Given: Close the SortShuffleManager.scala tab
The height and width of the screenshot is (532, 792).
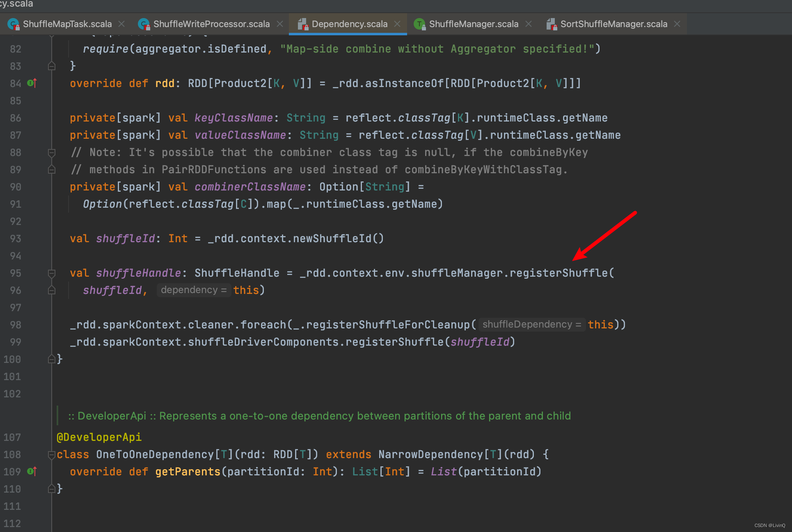Looking at the screenshot, I should click(677, 24).
